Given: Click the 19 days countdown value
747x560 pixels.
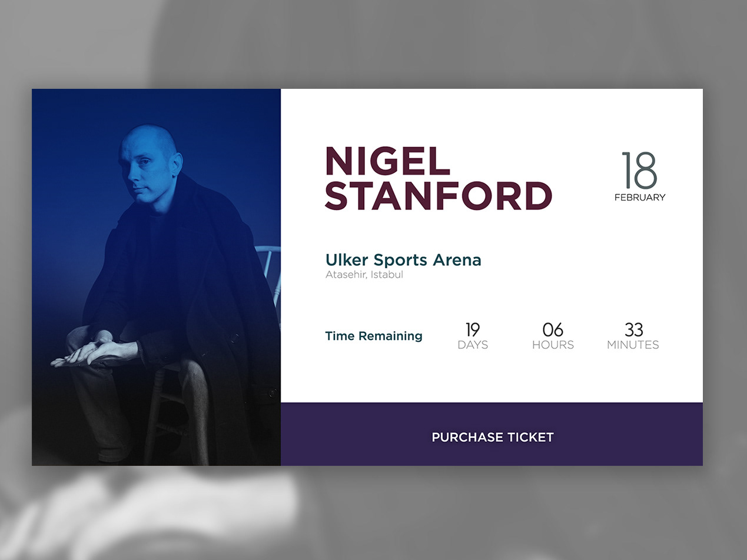Looking at the screenshot, I should (x=472, y=329).
